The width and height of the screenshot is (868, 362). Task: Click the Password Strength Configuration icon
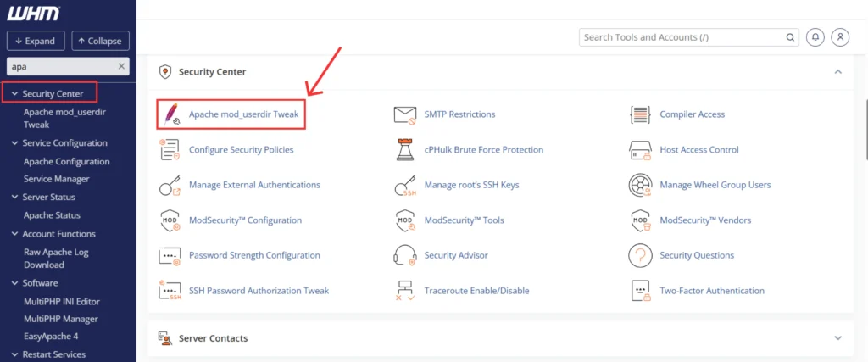(170, 256)
